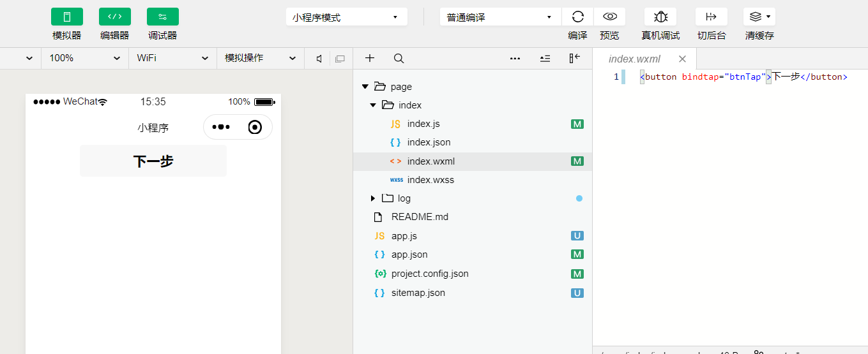868x354 pixels.
Task: Click the collapse all folders icon
Action: pyautogui.click(x=545, y=58)
